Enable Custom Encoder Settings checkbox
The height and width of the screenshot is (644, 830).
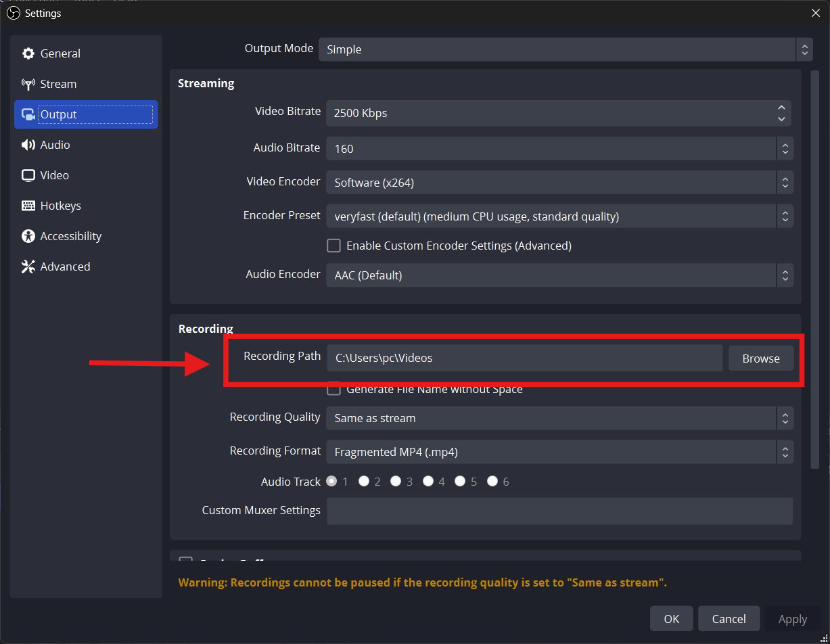pos(333,246)
